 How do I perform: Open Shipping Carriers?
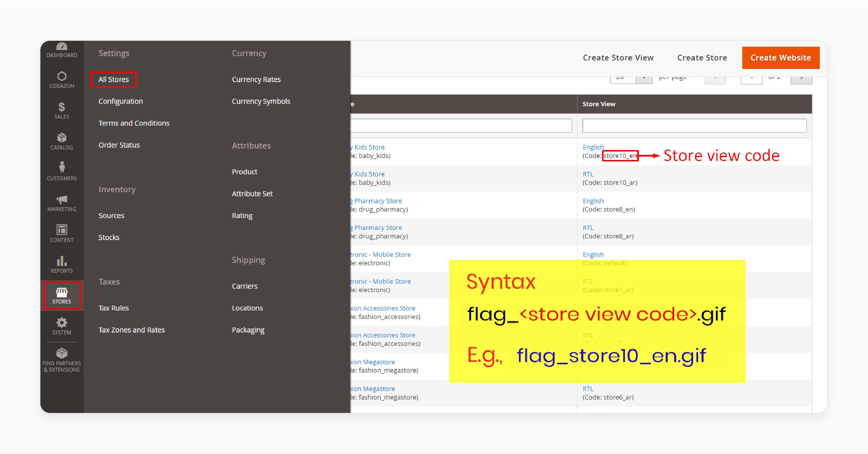(245, 286)
